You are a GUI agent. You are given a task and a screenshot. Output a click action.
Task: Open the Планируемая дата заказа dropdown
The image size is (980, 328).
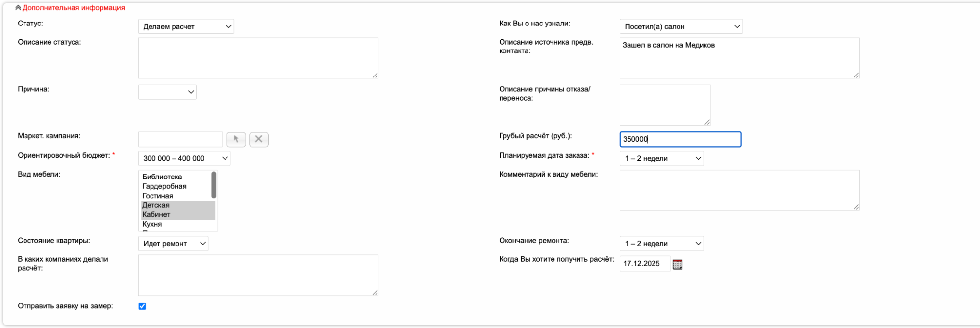661,158
